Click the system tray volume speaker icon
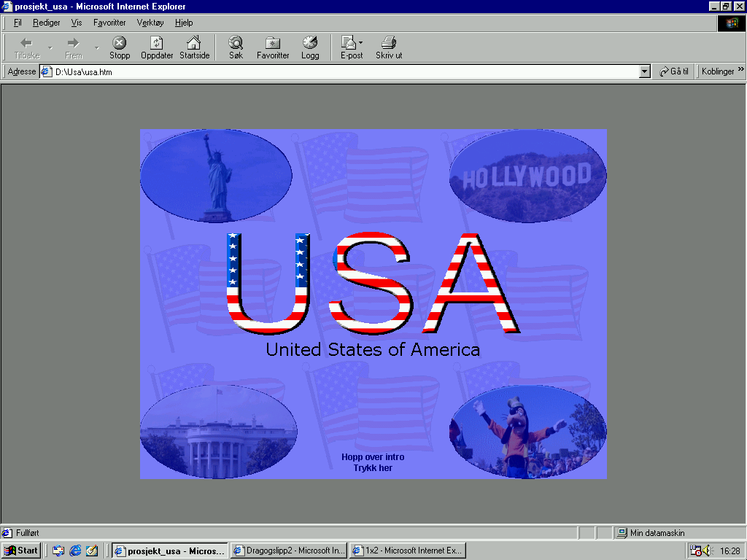 [x=706, y=551]
